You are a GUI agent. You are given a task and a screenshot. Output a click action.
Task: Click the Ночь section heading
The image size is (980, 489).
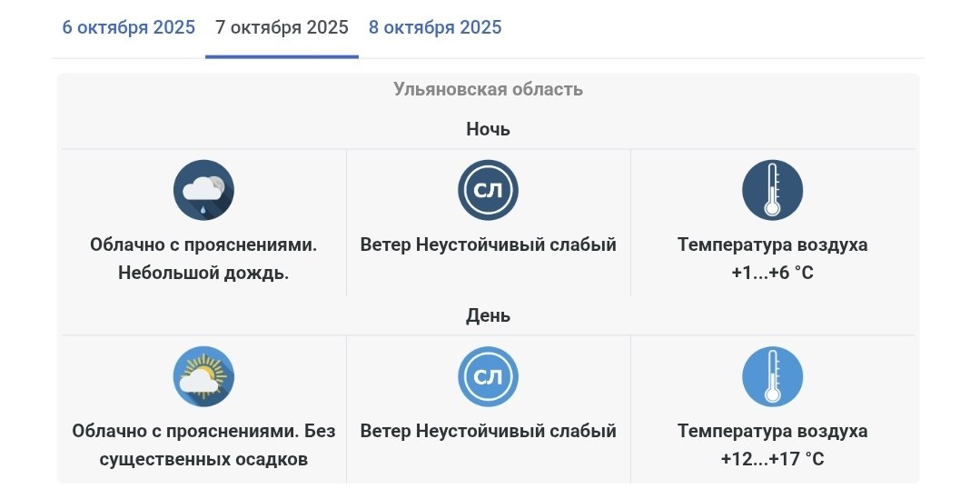click(488, 129)
